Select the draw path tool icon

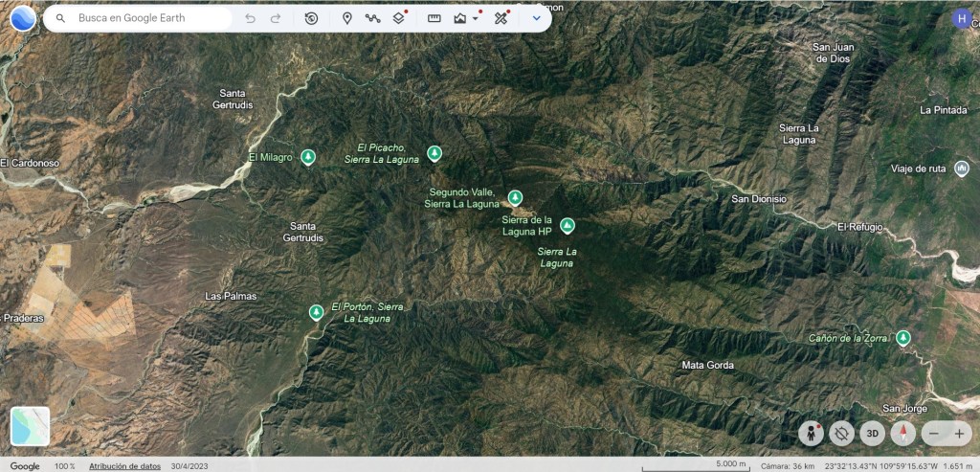pyautogui.click(x=373, y=18)
